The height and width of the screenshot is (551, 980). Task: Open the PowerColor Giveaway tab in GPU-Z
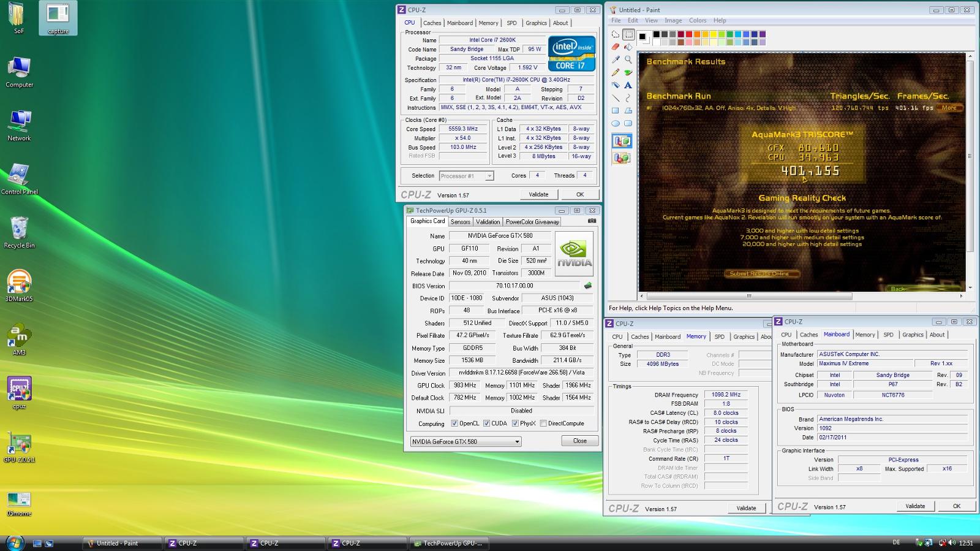pos(532,222)
